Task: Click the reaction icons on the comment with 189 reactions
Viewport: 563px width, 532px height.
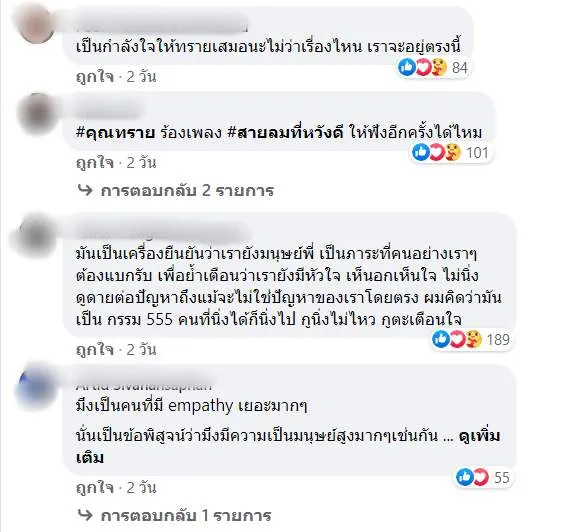Action: pos(457,339)
